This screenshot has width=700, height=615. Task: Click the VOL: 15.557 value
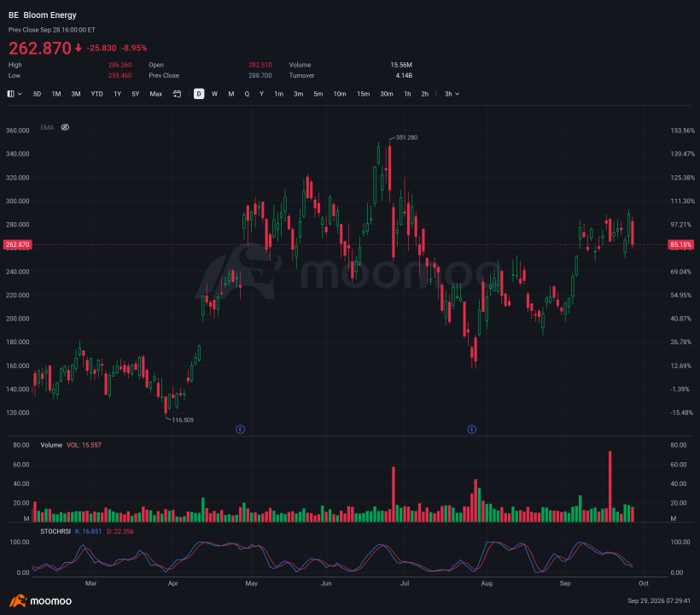coord(84,445)
